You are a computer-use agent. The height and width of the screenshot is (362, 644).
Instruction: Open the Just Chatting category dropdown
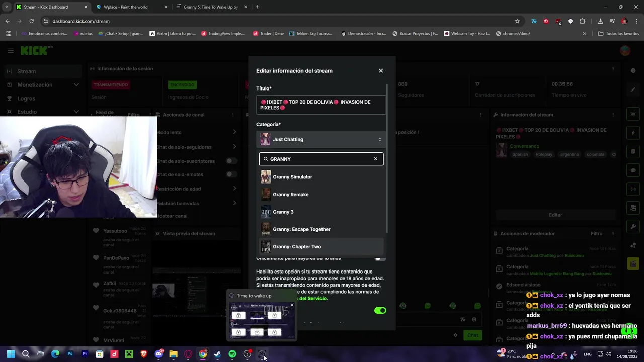tap(321, 139)
